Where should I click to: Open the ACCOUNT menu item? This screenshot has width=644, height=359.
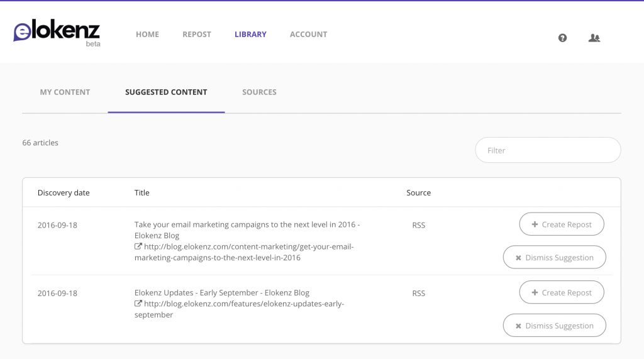pyautogui.click(x=308, y=35)
